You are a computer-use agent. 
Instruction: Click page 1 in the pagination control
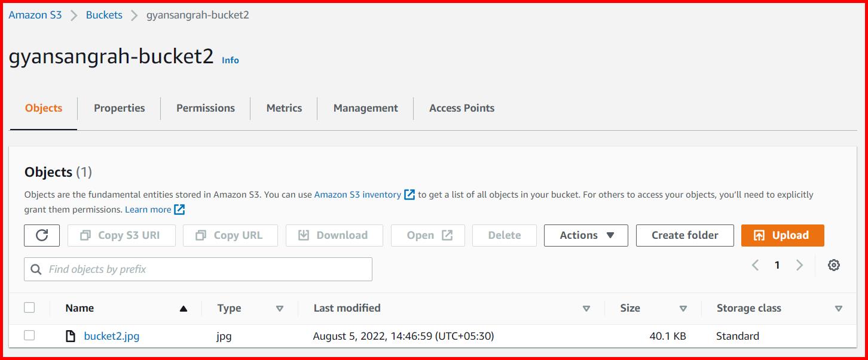pyautogui.click(x=777, y=264)
